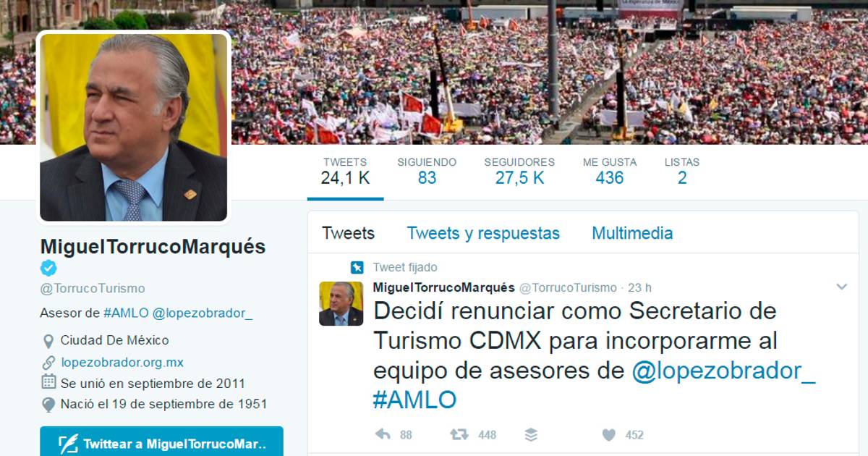Retweet the pinned tweet using the retweet icon
This screenshot has width=868, height=456.
[x=459, y=434]
